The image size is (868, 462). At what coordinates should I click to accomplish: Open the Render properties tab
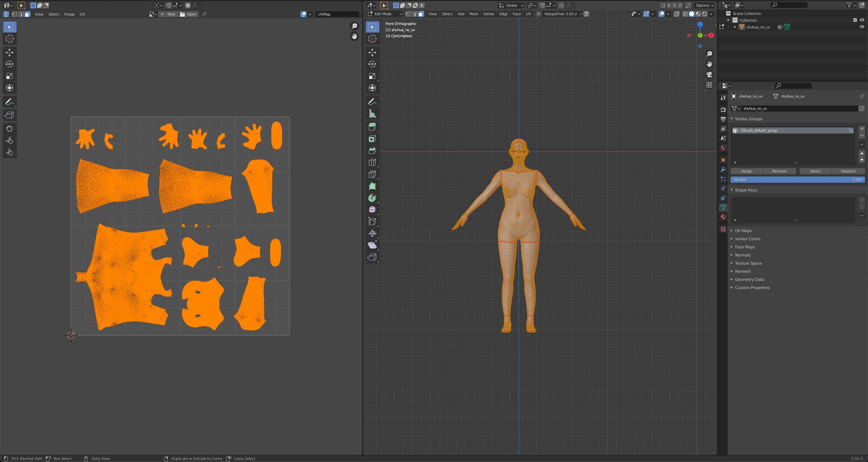723,109
